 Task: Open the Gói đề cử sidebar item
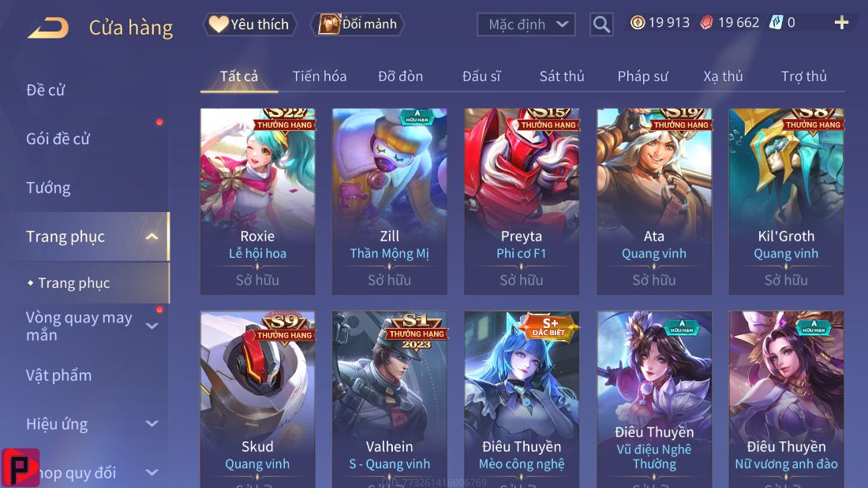58,139
